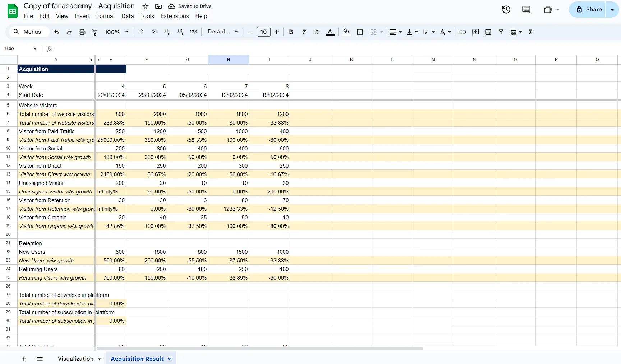
Task: Open the File menu
Action: (28, 16)
